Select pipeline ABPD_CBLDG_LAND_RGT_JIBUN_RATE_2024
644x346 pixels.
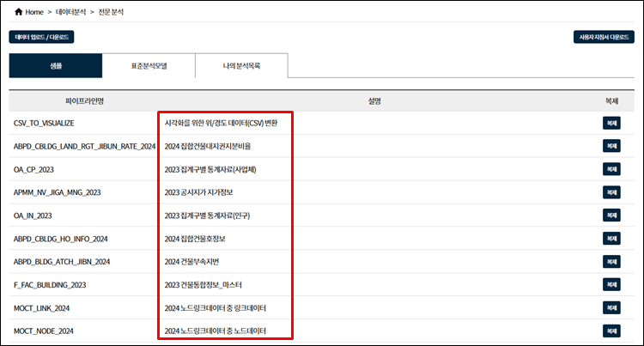pyautogui.click(x=85, y=146)
